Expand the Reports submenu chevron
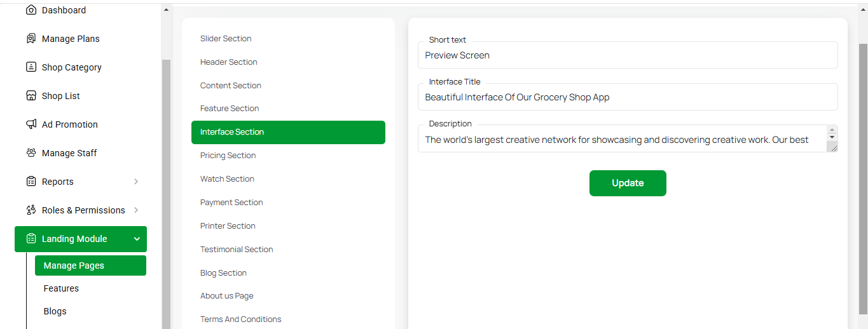This screenshot has height=329, width=868. pyautogui.click(x=136, y=182)
